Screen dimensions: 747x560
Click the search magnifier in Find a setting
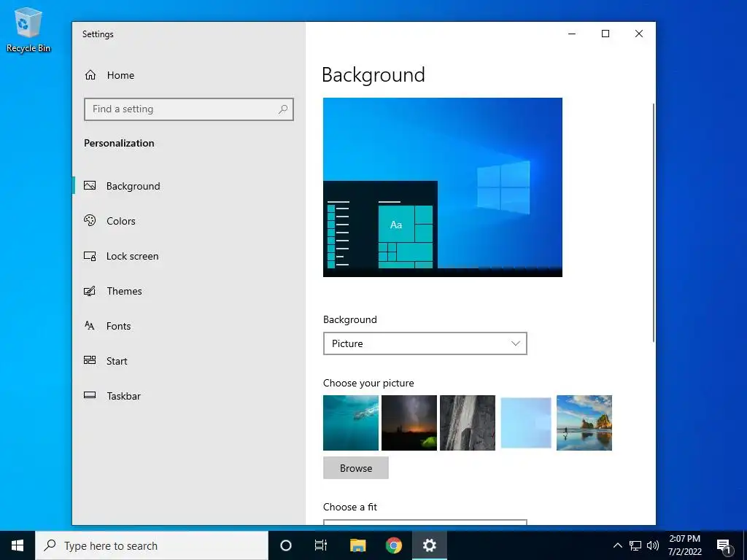click(283, 109)
